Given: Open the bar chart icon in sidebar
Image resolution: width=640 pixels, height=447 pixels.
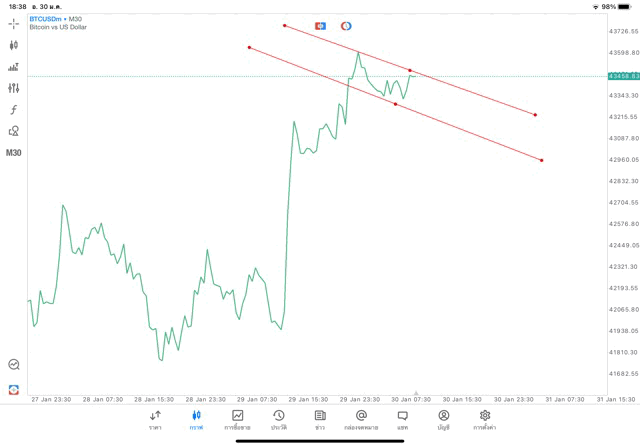Looking at the screenshot, I should click(x=14, y=67).
